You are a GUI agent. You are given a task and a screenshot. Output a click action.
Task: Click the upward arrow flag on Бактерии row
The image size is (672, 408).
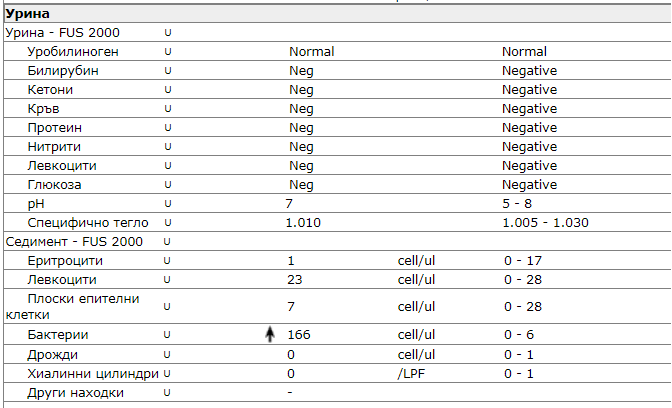[x=268, y=336]
